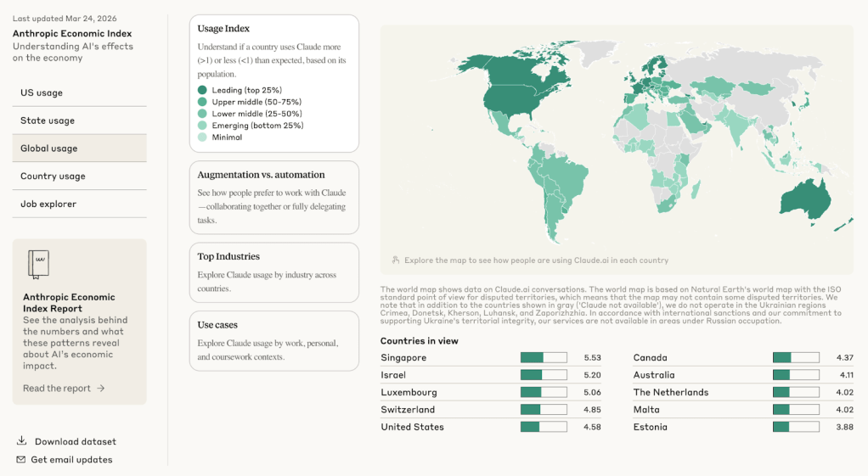Image resolution: width=868 pixels, height=476 pixels.
Task: Select the Minimal legend dot
Action: point(202,137)
